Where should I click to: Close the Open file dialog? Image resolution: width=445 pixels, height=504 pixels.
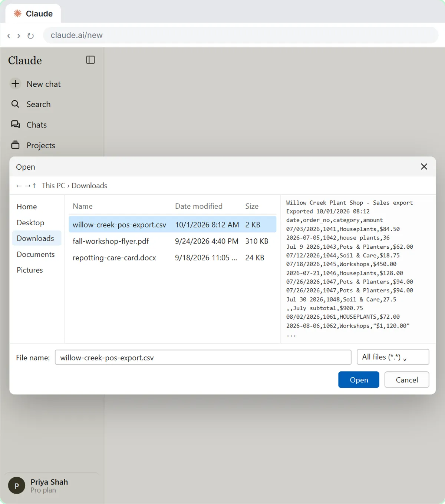tap(424, 167)
